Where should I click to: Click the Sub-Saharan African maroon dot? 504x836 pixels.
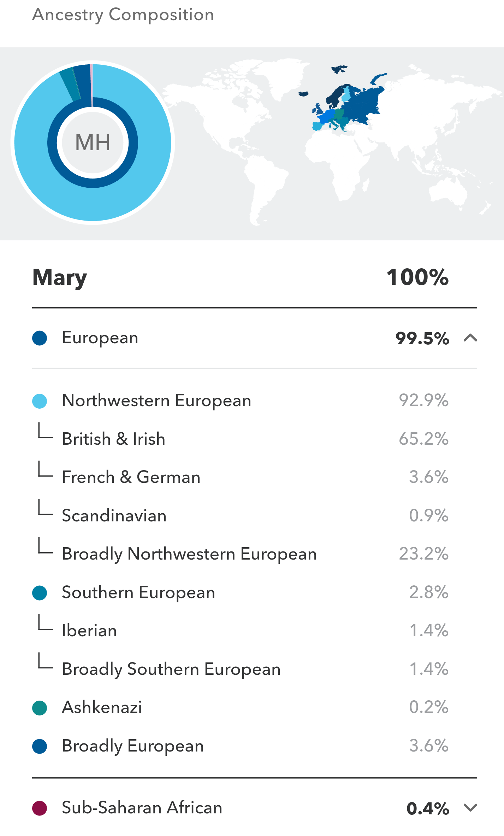[x=40, y=808]
